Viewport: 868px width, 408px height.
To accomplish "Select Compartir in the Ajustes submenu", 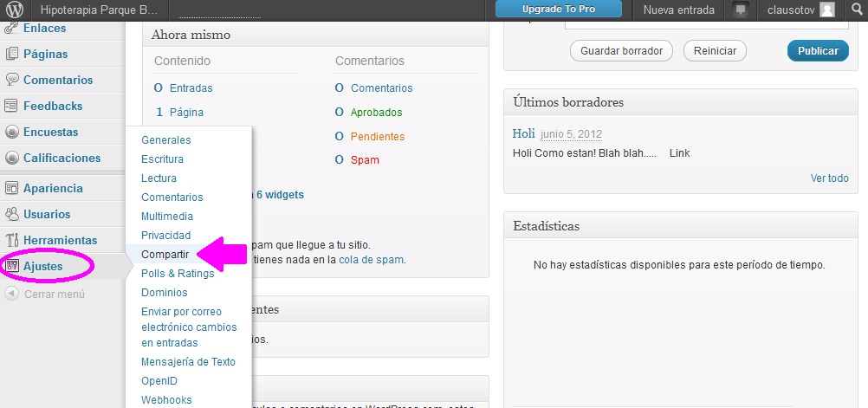I will click(x=165, y=255).
